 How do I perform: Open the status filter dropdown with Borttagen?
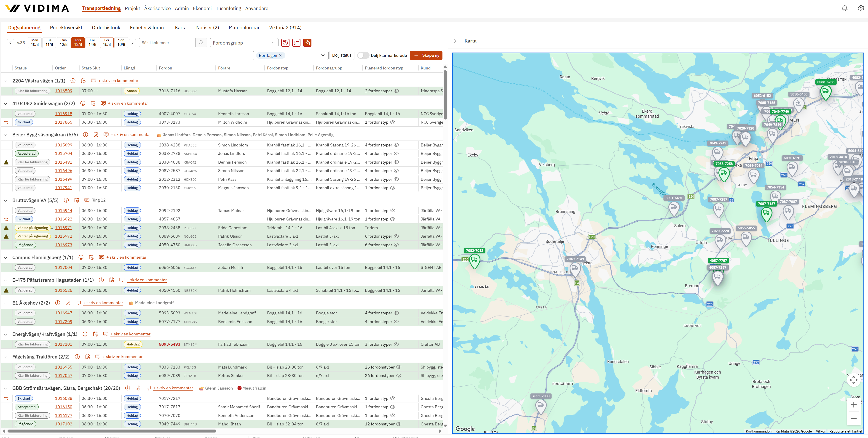[290, 56]
